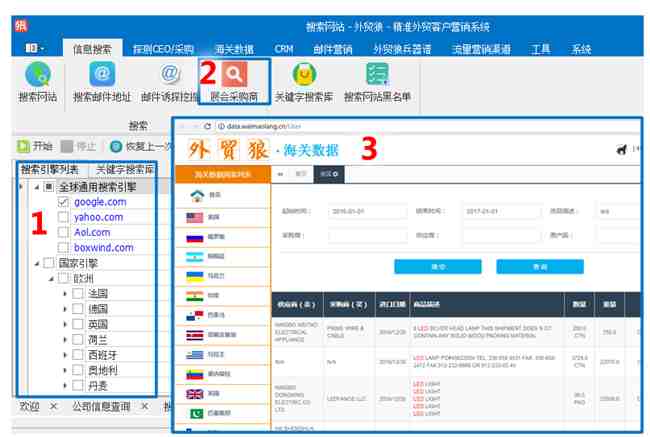Open the 海关数据 ribbon tab
Viewport: 650px width, 437px height.
click(x=234, y=49)
